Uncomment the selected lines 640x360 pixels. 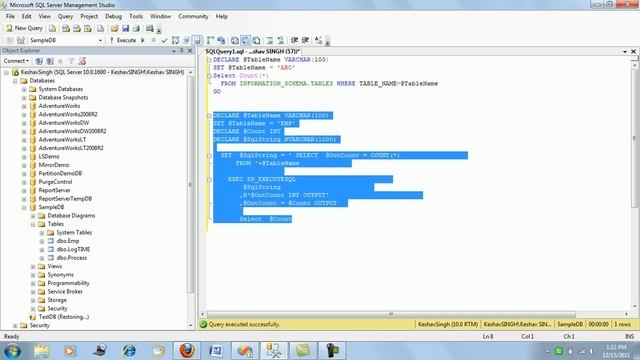point(281,40)
